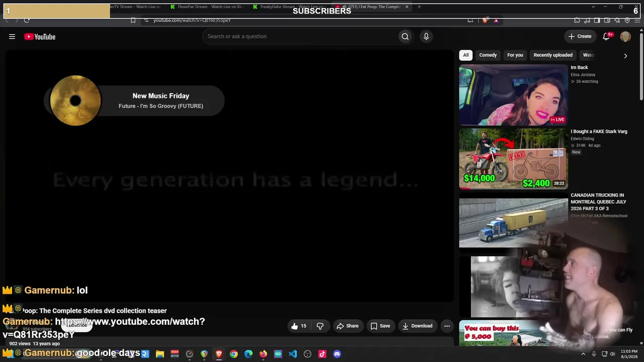Open OBS Studio from the taskbar

pyautogui.click(x=307, y=354)
